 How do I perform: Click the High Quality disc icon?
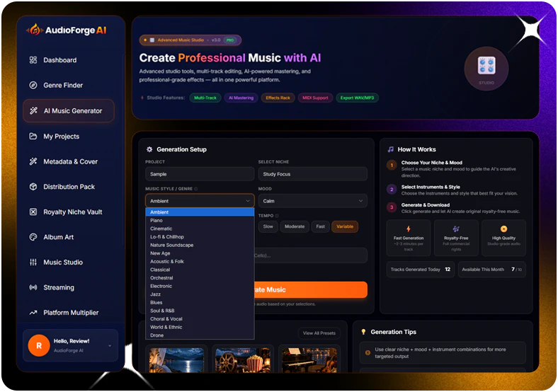(x=503, y=229)
